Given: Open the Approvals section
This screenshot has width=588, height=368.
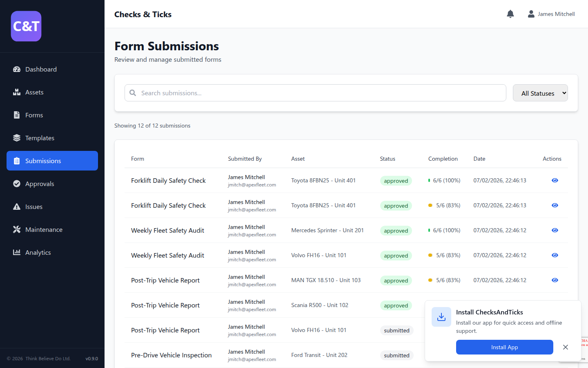Looking at the screenshot, I should click(40, 184).
